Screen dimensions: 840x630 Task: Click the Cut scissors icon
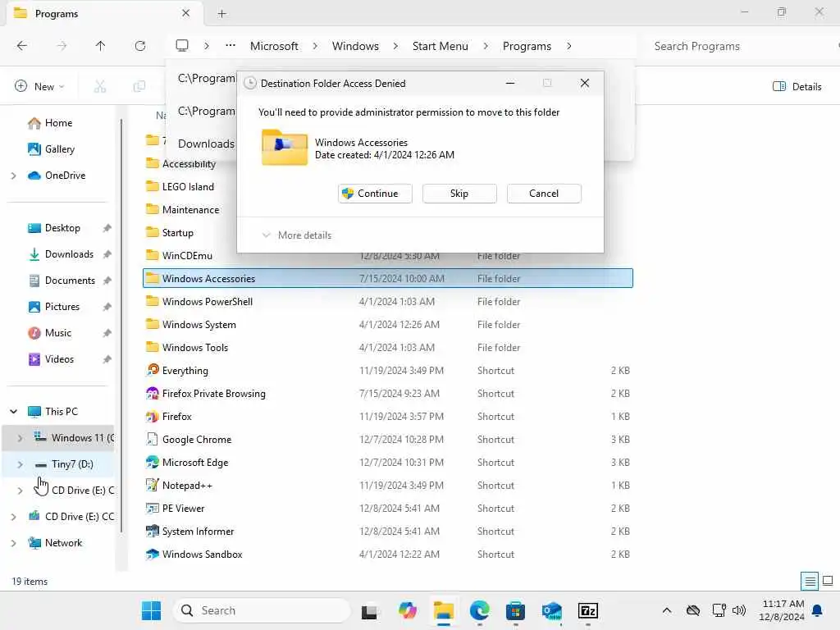pyautogui.click(x=100, y=86)
